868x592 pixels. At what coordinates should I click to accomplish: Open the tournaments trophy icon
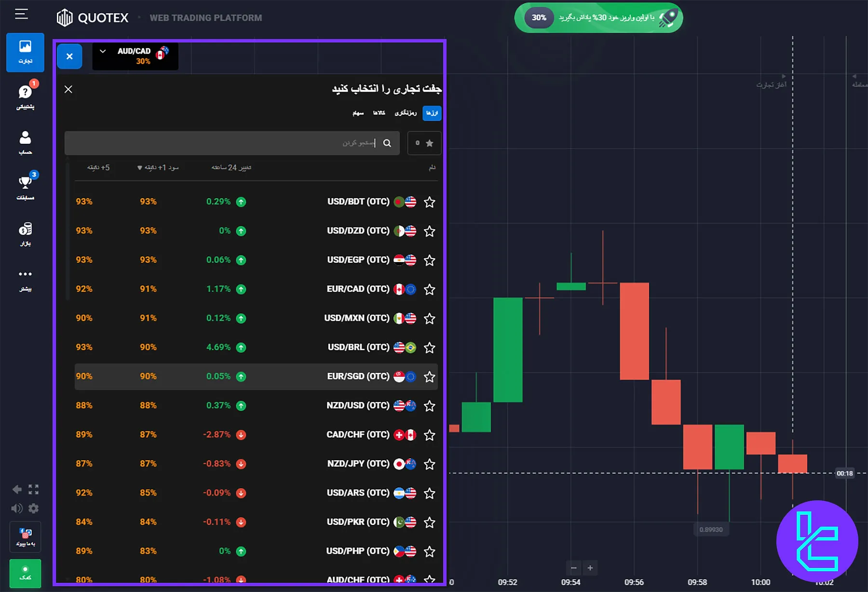tap(25, 182)
